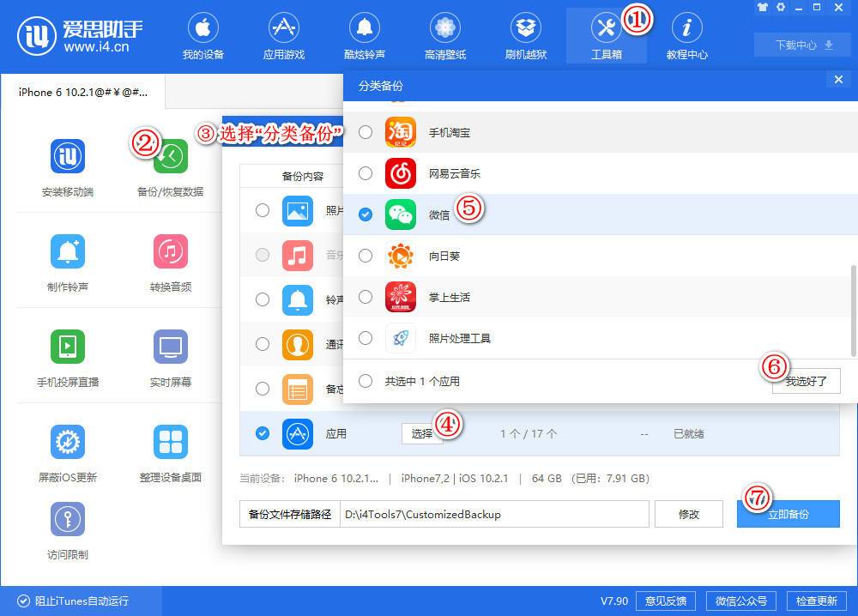
Task: Launch the 手机投屏直播 screen mirroring tool
Action: [x=67, y=356]
